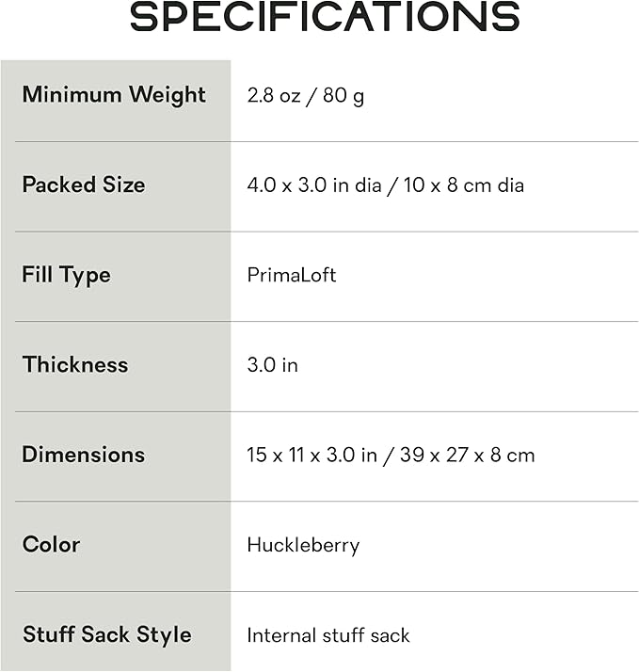Click the 15 x 11 x 3.0 in measurement
The width and height of the screenshot is (639, 672).
click(x=312, y=456)
